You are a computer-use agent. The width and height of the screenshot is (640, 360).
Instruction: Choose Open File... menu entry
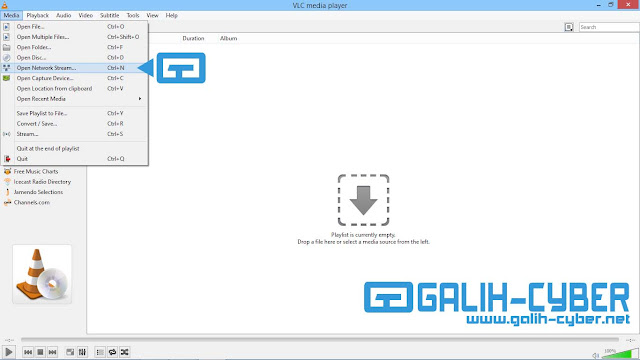click(74, 27)
